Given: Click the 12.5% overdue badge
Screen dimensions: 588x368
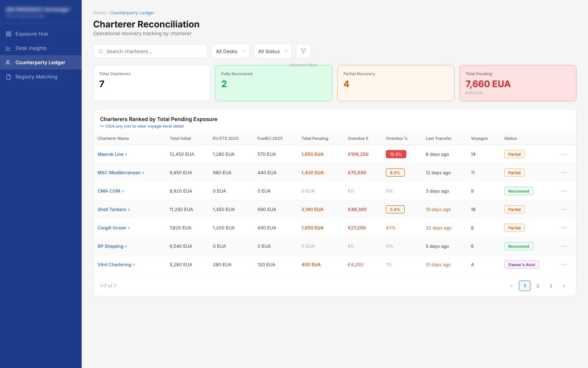Looking at the screenshot, I should 396,154.
